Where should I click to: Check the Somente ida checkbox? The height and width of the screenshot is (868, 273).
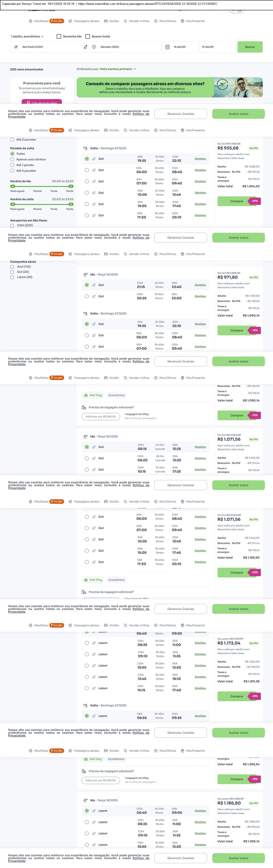(x=59, y=36)
